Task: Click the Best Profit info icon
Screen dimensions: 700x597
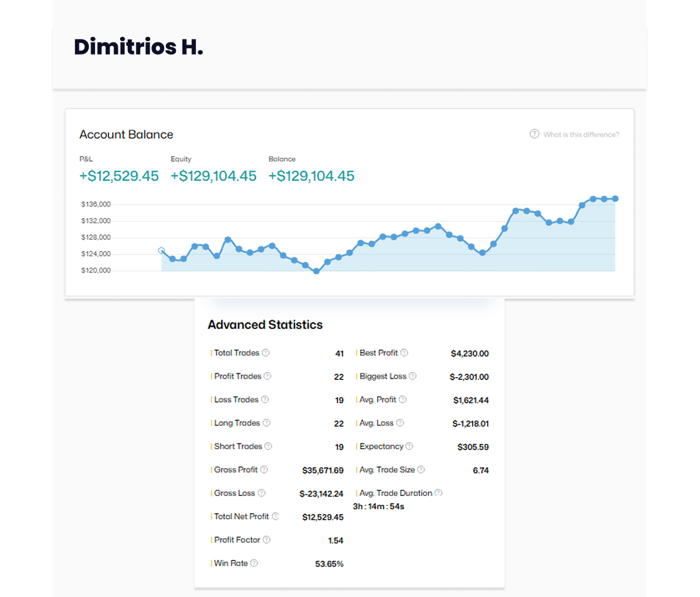Action: click(404, 353)
